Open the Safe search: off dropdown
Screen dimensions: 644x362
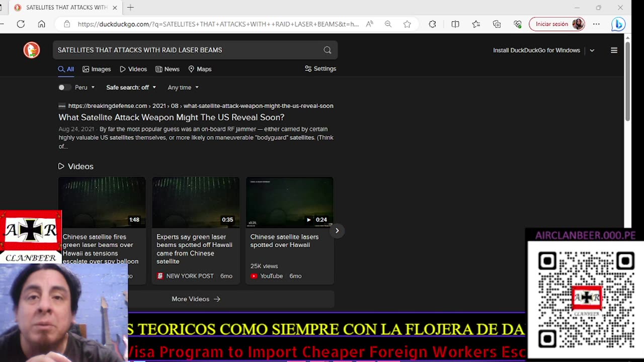tap(131, 87)
